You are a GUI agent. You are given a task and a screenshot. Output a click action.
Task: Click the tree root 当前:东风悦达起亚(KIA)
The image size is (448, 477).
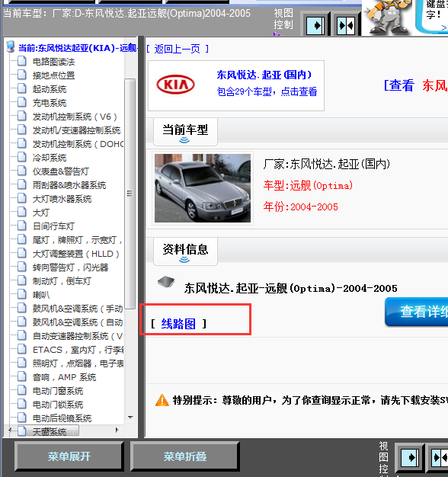pyautogui.click(x=78, y=48)
